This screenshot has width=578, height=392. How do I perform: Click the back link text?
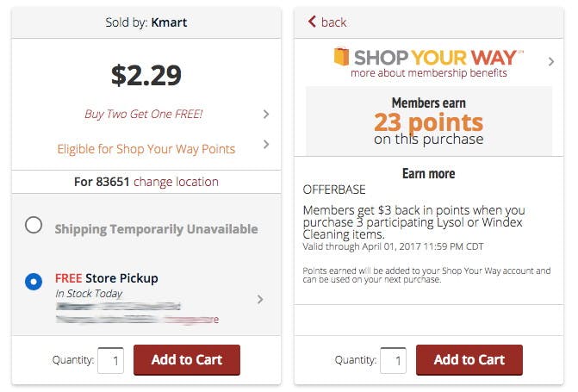[333, 22]
